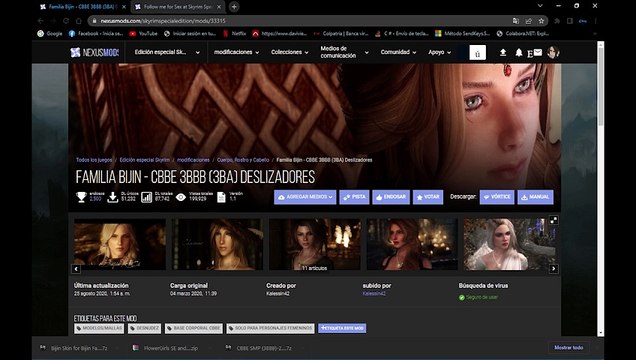
Task: Click the translate page icon in address bar
Action: click(x=516, y=21)
